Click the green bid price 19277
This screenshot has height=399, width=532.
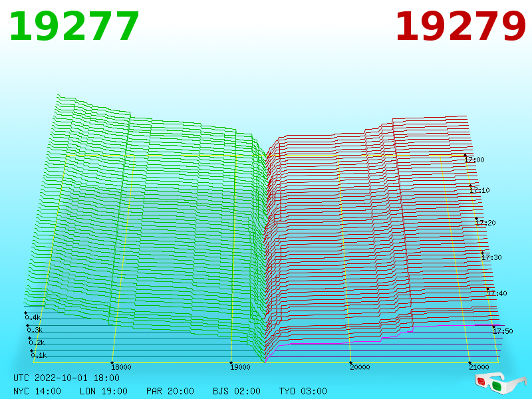(x=74, y=27)
